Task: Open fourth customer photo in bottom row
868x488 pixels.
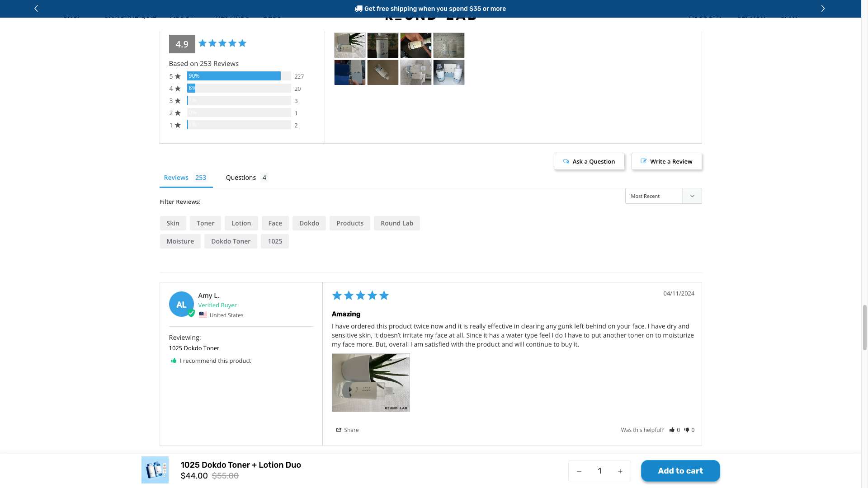Action: [449, 72]
